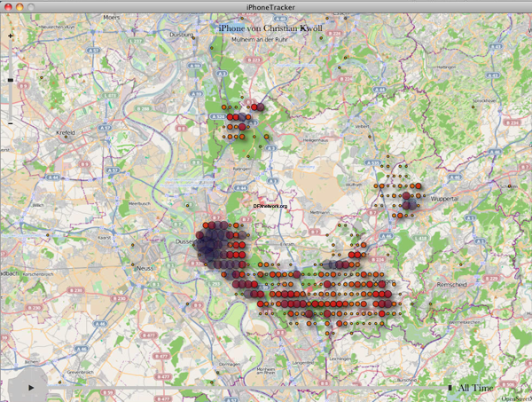Click the zoom out minus button

point(10,123)
